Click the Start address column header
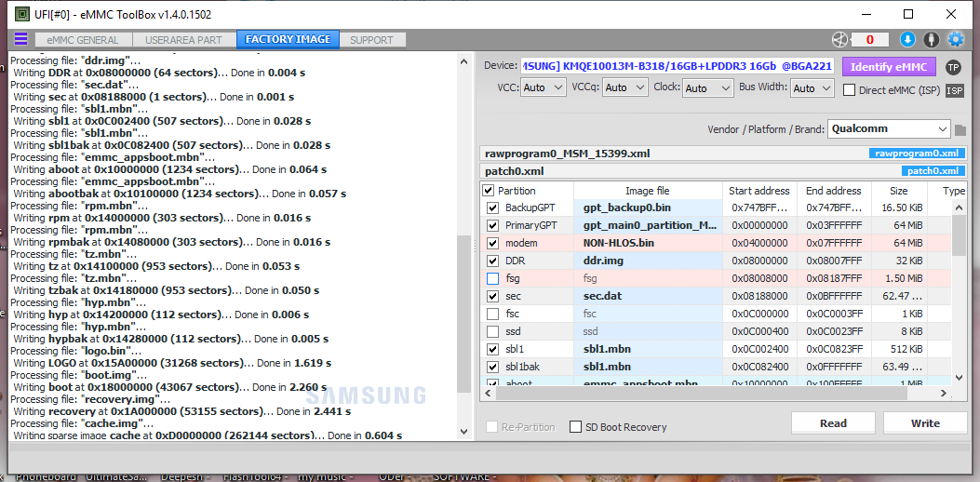The height and width of the screenshot is (482, 980). point(758,191)
